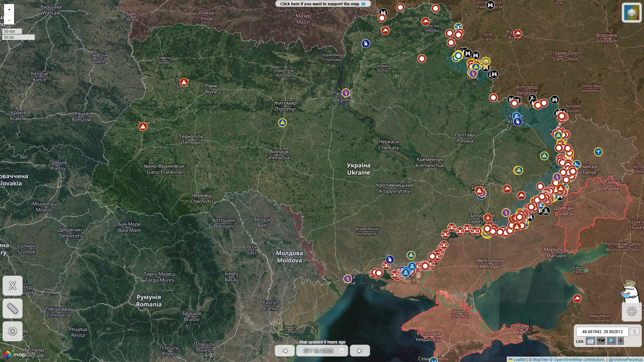The image size is (644, 362).
Task: Zoom out on the map
Action: [9, 20]
